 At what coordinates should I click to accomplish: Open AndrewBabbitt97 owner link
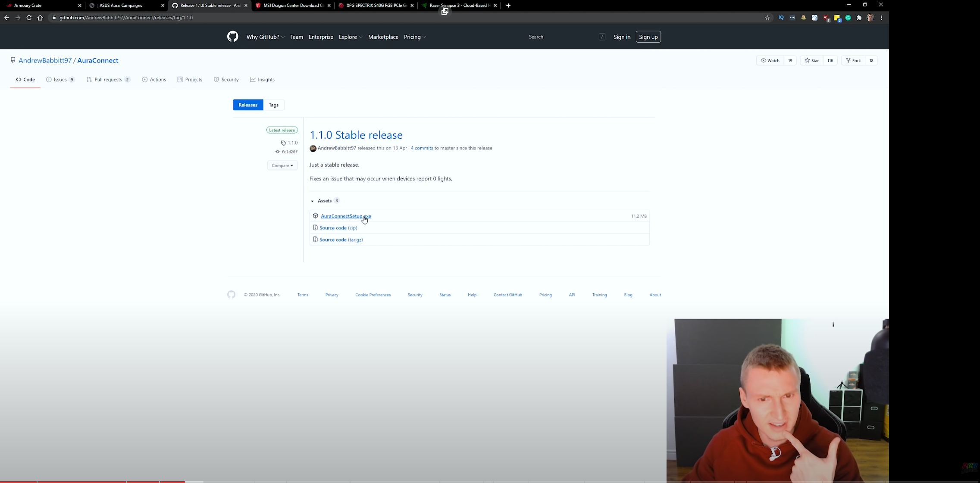point(45,61)
